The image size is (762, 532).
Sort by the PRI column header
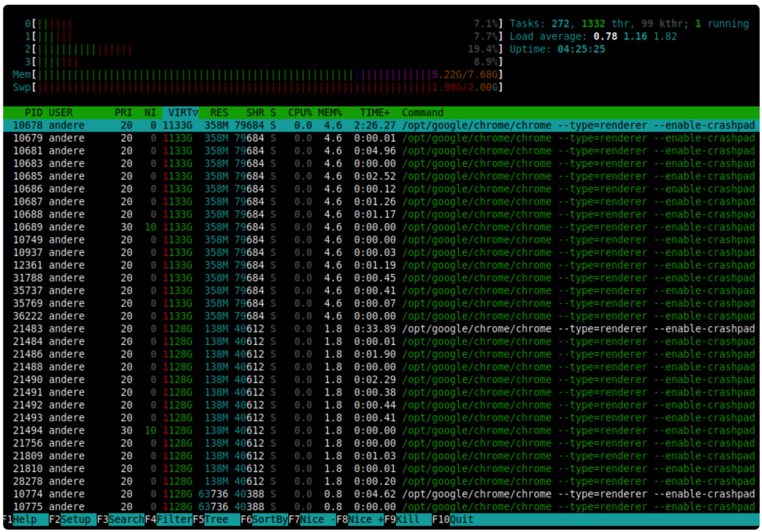click(x=123, y=113)
